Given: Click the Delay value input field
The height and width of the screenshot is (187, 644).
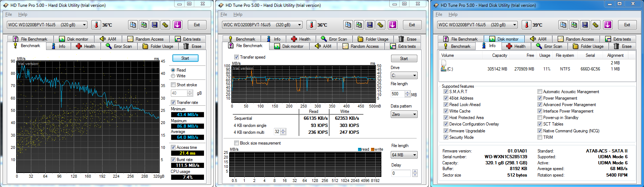Looking at the screenshot, I should [x=401, y=173].
